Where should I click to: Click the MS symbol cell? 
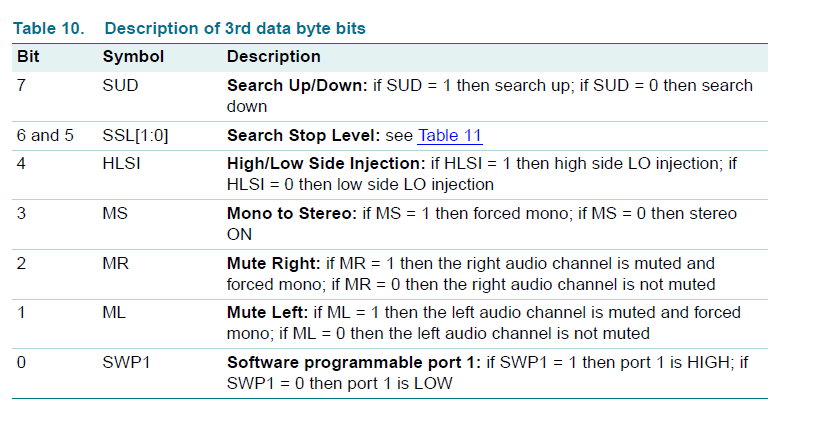(x=115, y=213)
